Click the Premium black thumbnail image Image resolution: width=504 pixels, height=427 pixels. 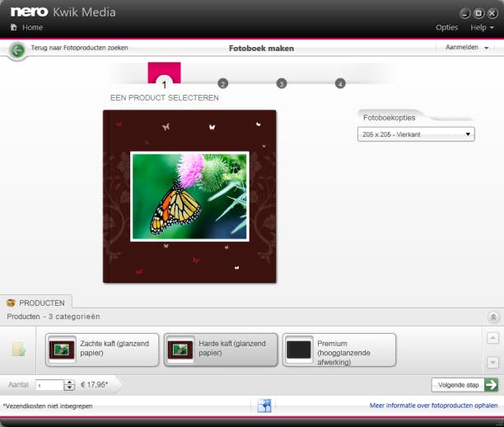coord(299,350)
